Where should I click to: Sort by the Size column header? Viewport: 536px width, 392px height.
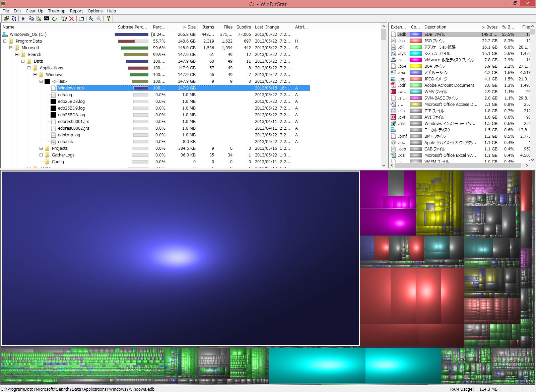[182, 27]
